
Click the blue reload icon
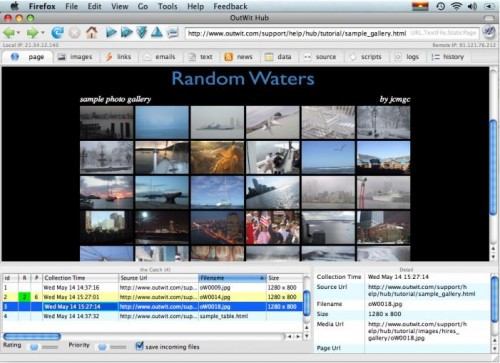pos(57,33)
